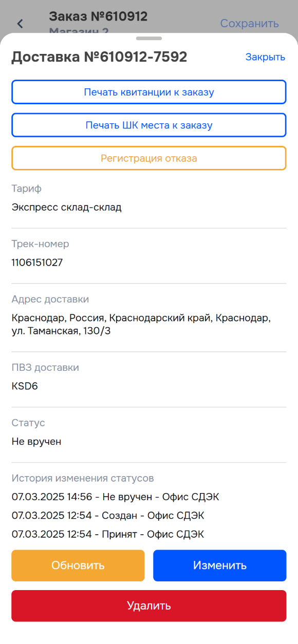Refresh delivery status with Обновить
The width and height of the screenshot is (298, 644).
pyautogui.click(x=78, y=565)
